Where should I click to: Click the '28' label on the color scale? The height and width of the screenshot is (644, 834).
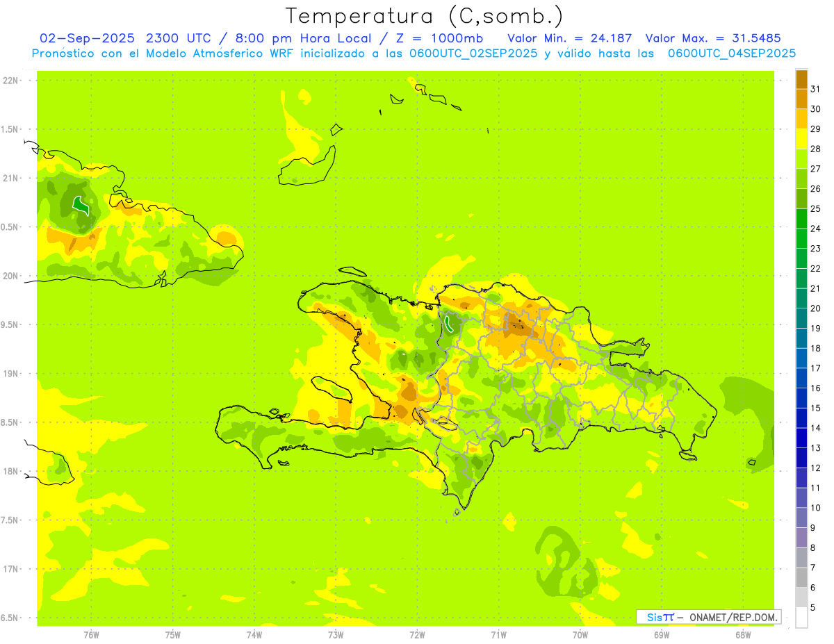pyautogui.click(x=816, y=149)
